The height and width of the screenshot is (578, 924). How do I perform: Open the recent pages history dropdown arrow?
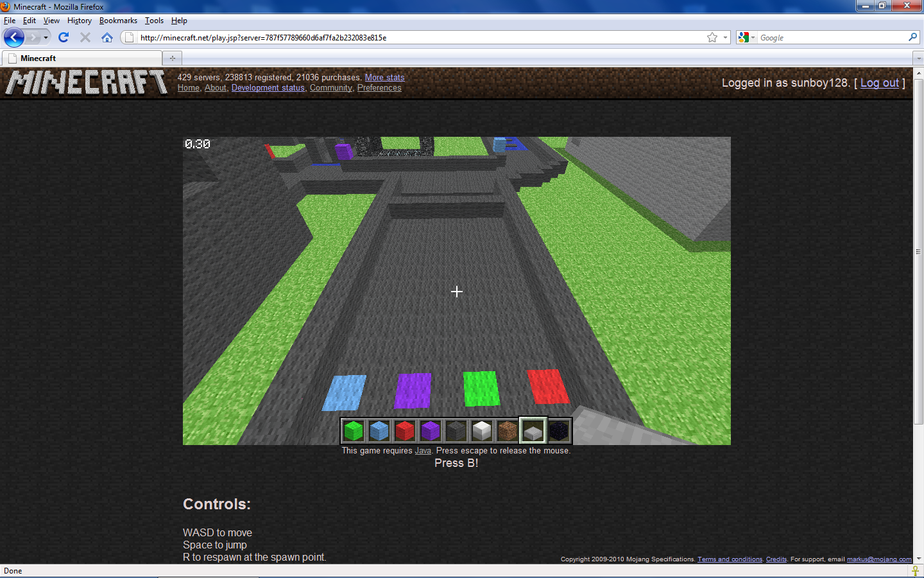(x=46, y=37)
